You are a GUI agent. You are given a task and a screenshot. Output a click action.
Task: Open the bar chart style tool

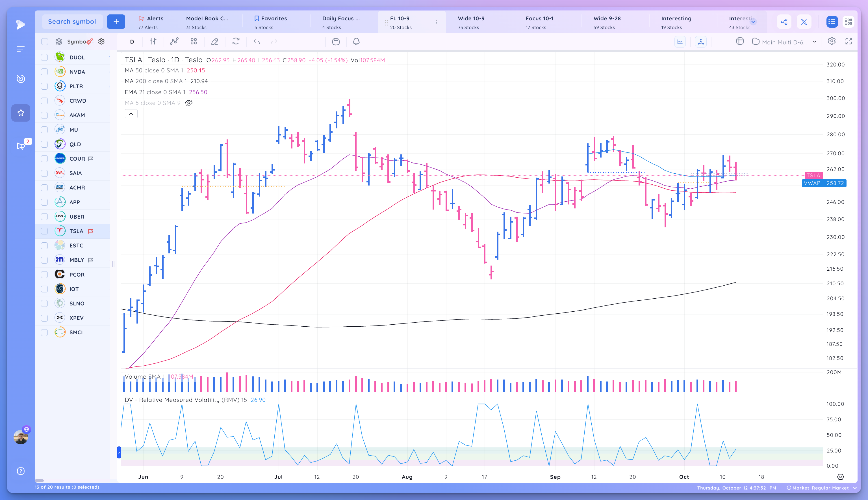(x=153, y=41)
